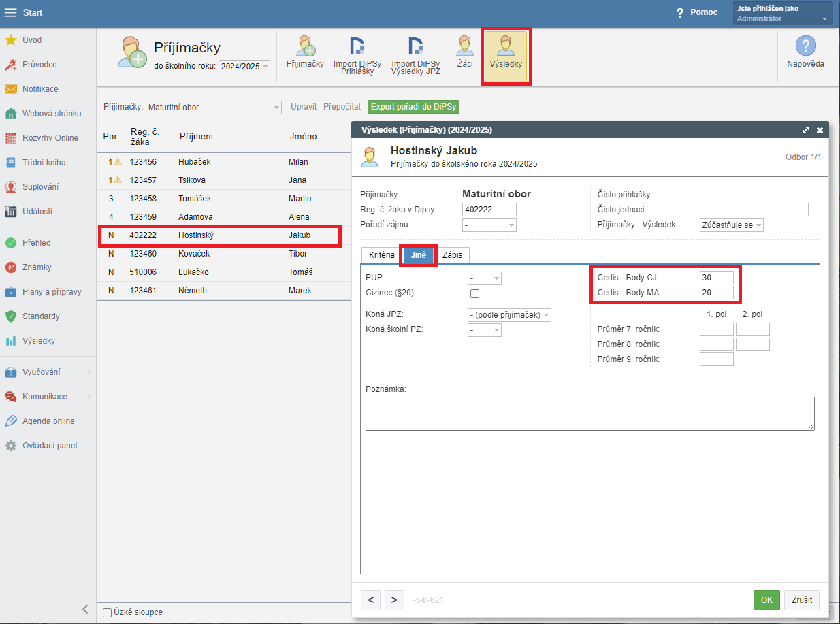Enable the Úzké sloupce checkbox
The image size is (840, 624).
[107, 612]
